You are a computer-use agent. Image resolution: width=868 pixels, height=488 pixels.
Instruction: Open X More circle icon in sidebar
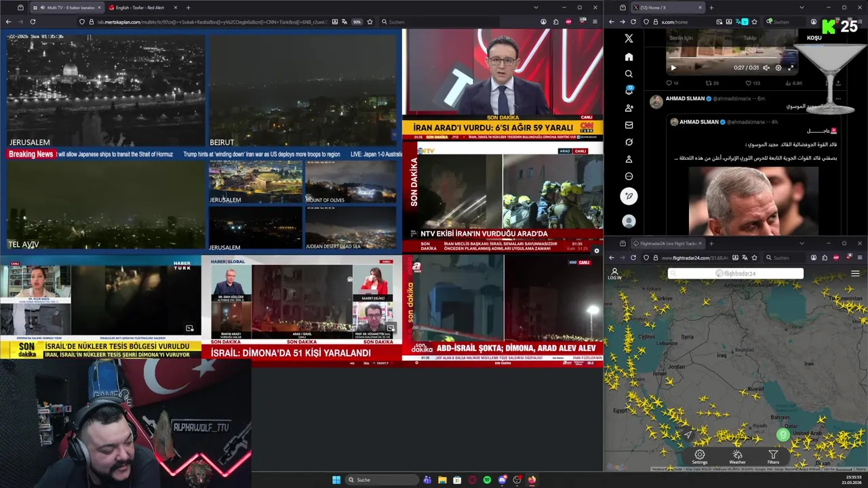coord(629,176)
